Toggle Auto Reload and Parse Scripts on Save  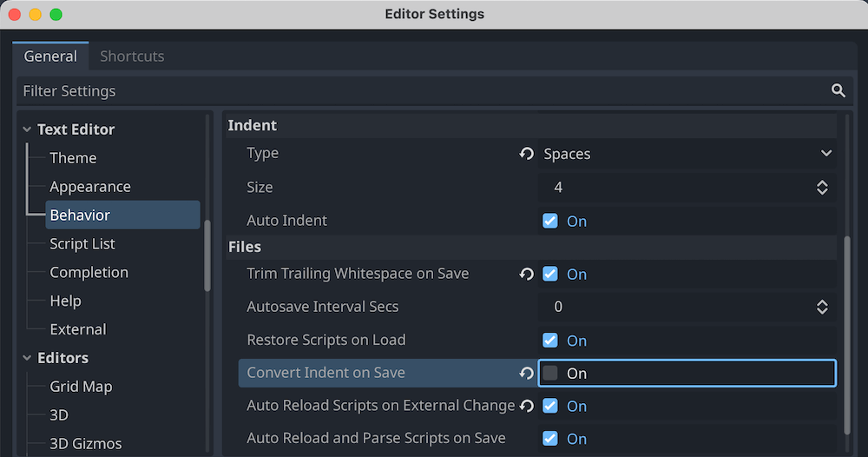point(550,439)
